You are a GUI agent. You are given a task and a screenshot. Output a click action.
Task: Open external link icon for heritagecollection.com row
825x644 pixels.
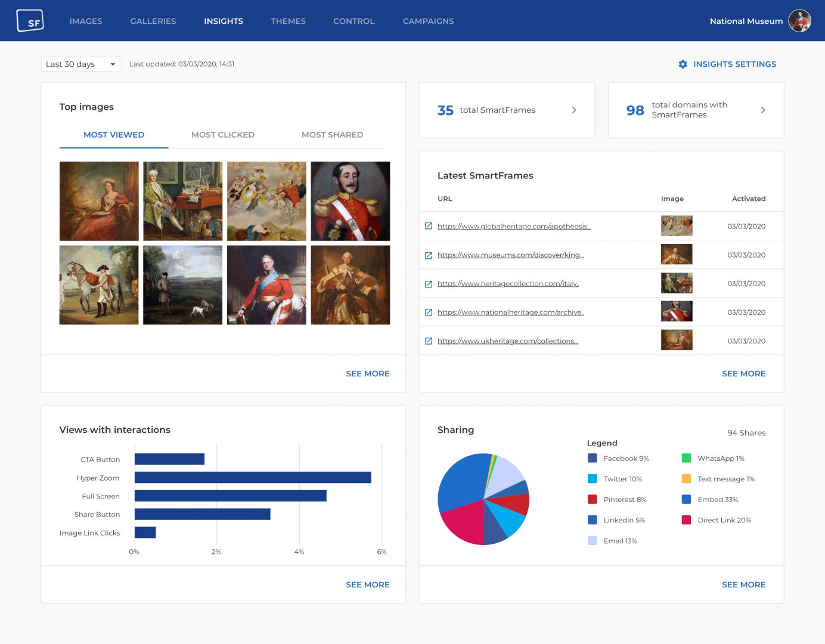click(x=428, y=284)
